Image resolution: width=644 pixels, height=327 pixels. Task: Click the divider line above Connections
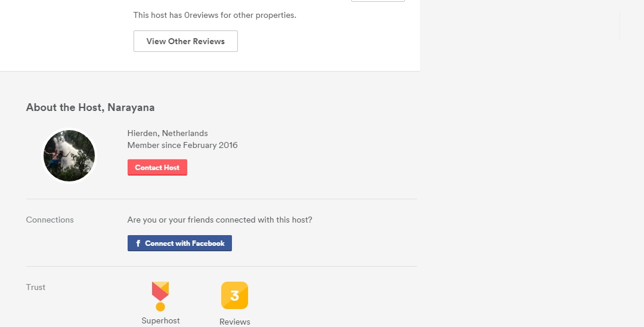[221, 199]
